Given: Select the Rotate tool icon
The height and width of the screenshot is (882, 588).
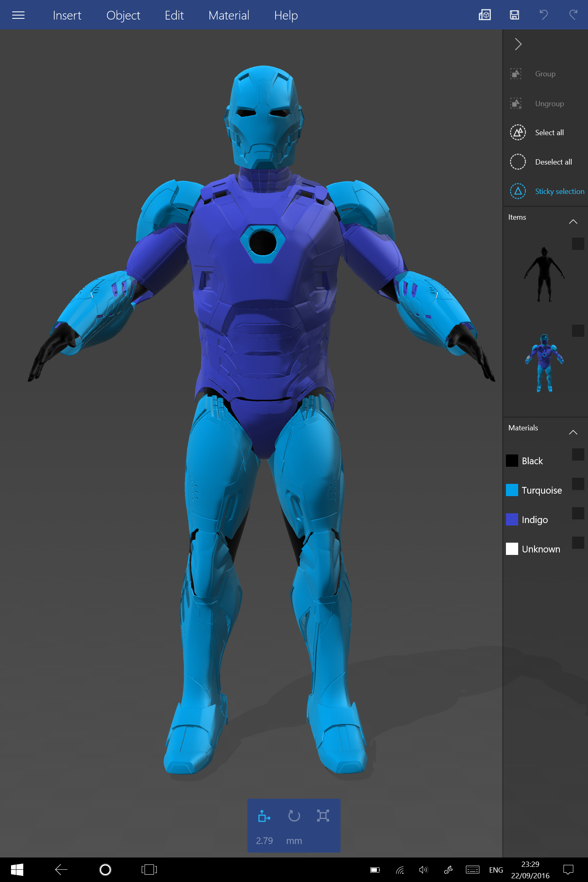Looking at the screenshot, I should pos(294,816).
